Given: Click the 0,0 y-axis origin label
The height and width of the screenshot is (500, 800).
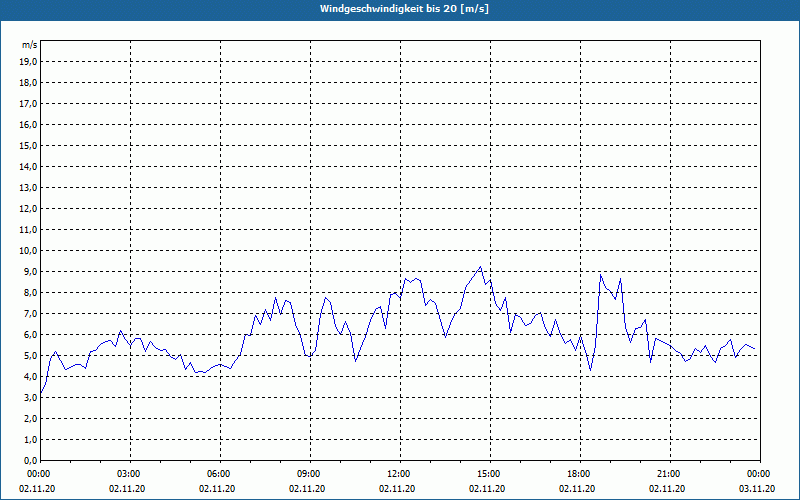Looking at the screenshot, I should click(x=30, y=460).
